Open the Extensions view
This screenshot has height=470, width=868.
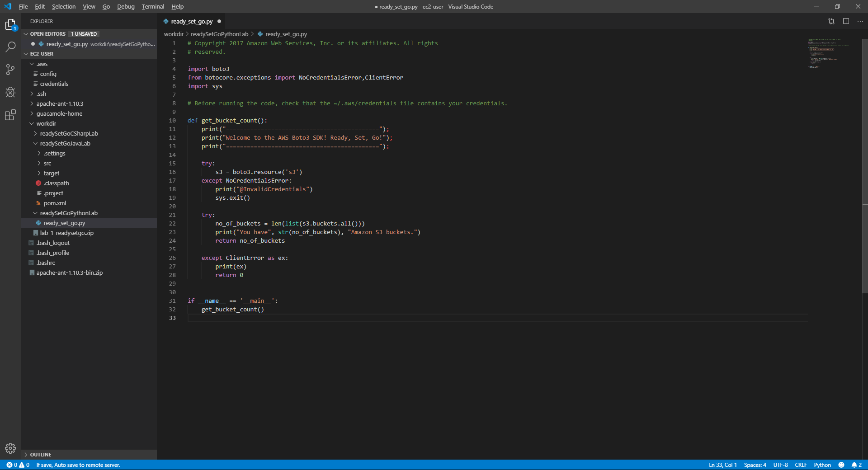tap(10, 115)
